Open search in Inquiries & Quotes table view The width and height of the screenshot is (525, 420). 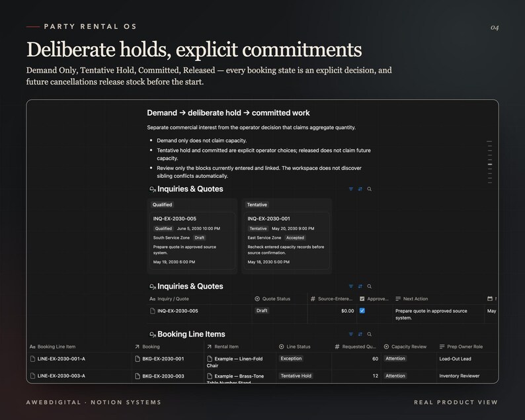click(x=370, y=286)
